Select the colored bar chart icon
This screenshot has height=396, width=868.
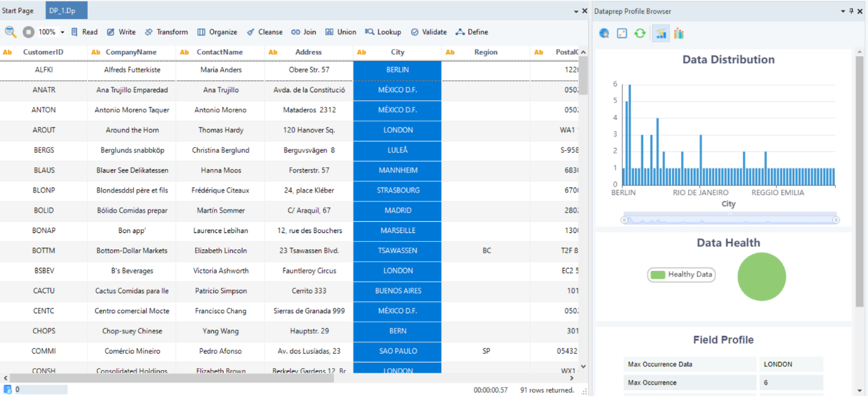pyautogui.click(x=679, y=33)
